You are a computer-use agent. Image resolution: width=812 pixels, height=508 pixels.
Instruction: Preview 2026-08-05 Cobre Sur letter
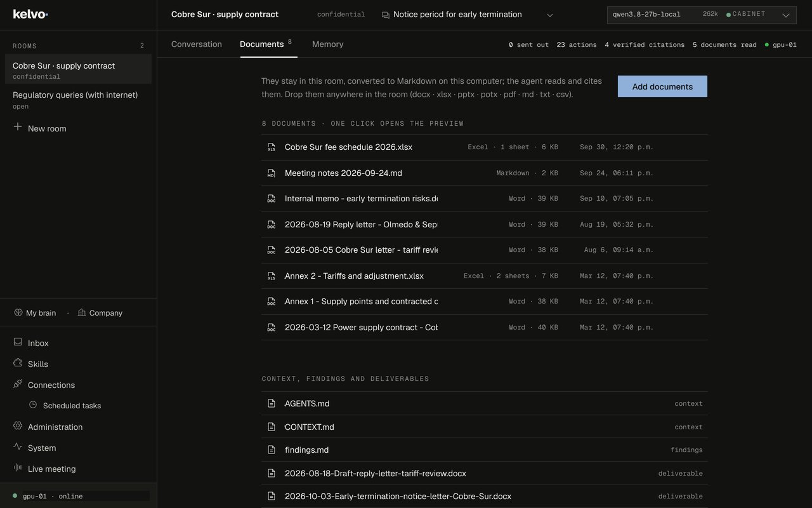point(485,250)
